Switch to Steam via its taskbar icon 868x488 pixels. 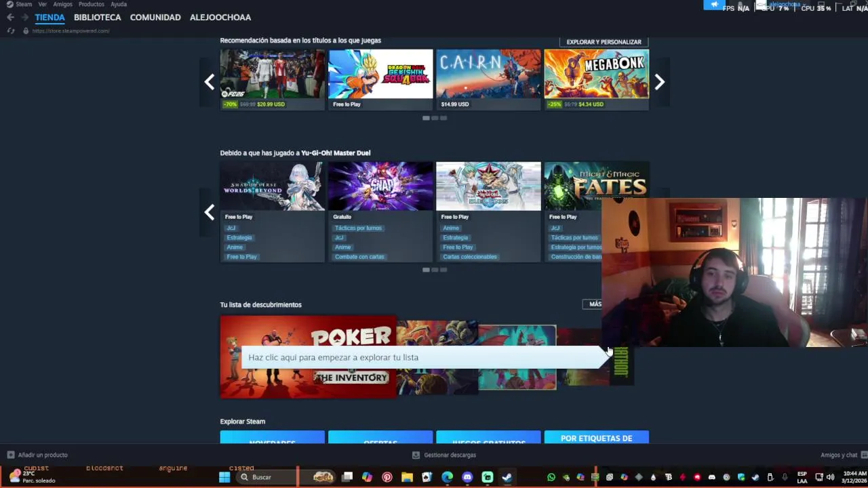507,477
